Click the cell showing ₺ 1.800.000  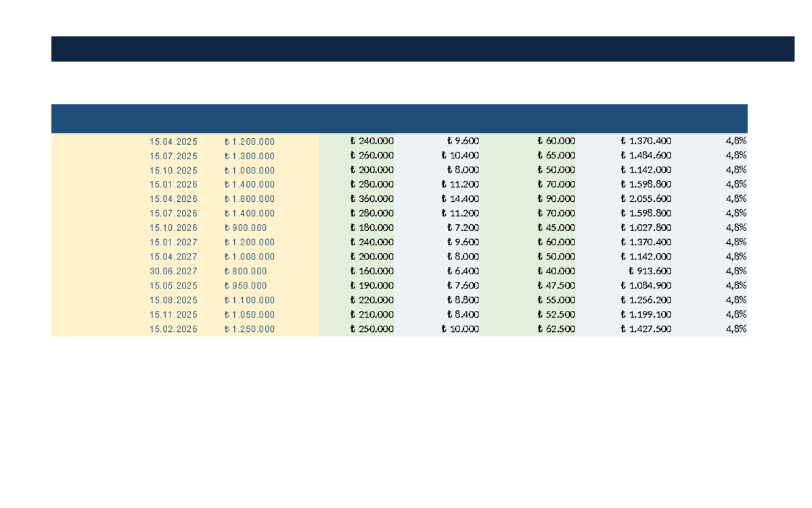(x=250, y=199)
